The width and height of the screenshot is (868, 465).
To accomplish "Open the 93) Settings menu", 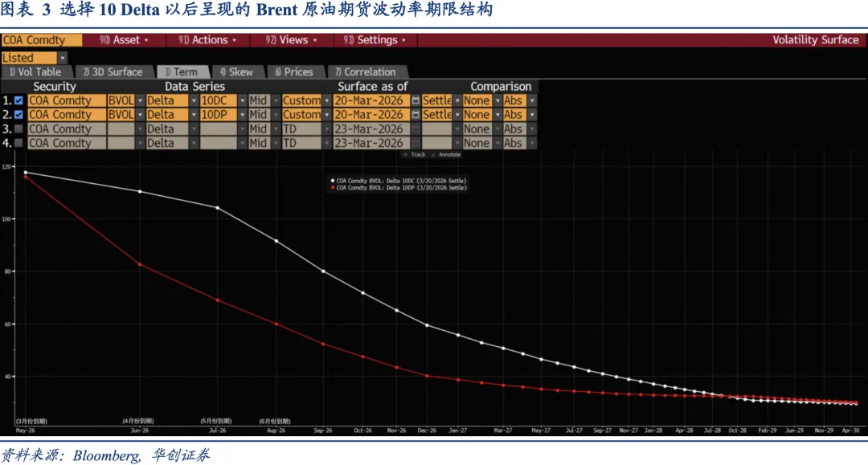I will pos(375,40).
